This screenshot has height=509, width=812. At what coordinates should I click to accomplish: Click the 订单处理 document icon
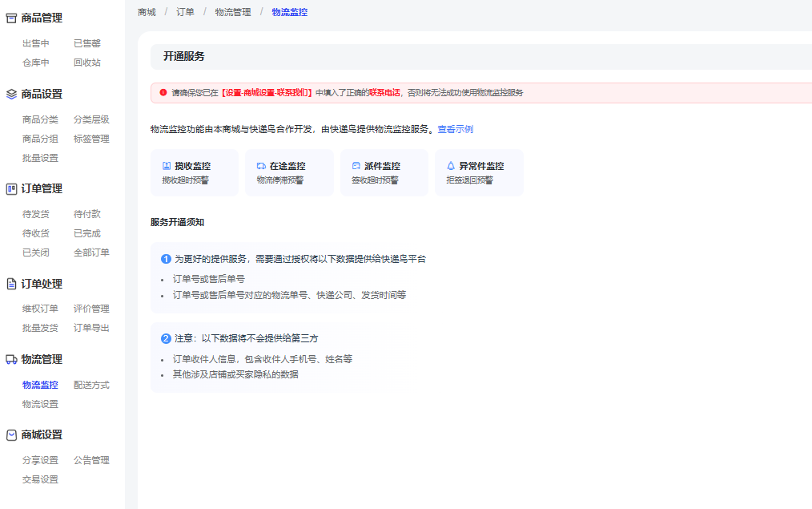pyautogui.click(x=12, y=284)
